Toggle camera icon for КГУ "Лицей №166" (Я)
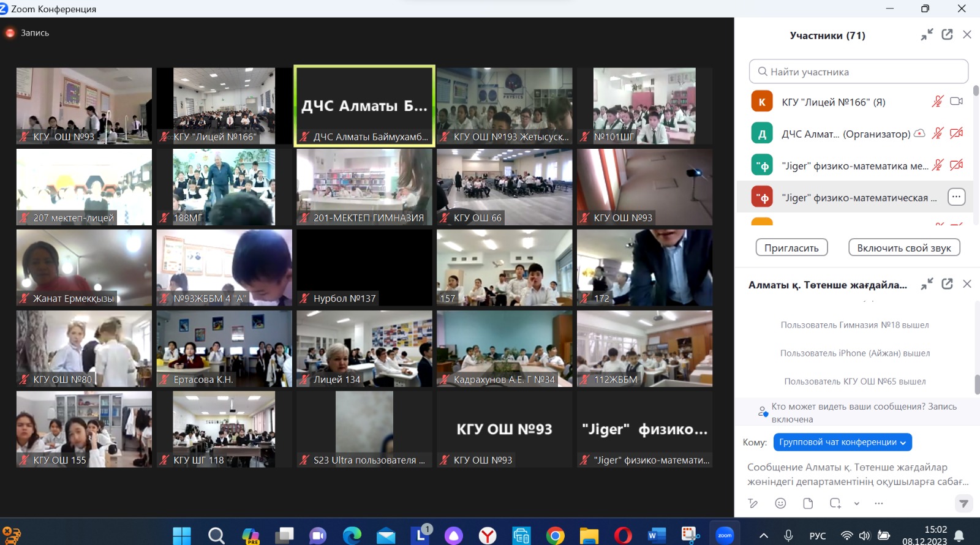 (956, 102)
